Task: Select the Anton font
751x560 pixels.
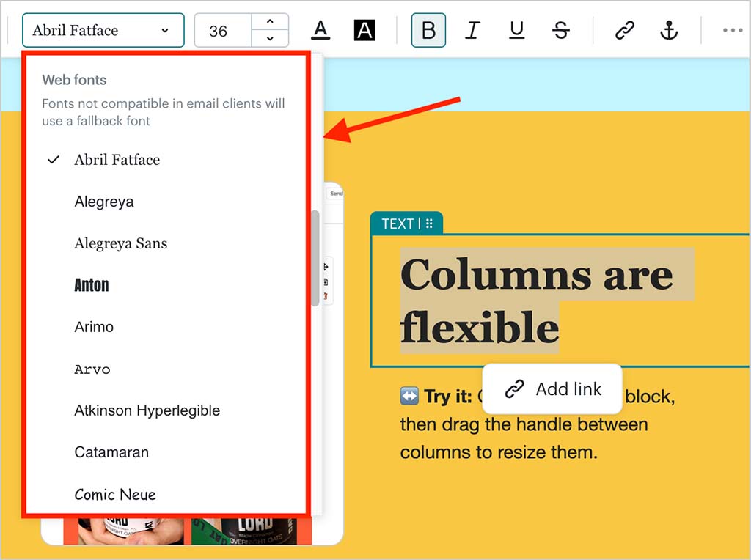Action: (165, 285)
